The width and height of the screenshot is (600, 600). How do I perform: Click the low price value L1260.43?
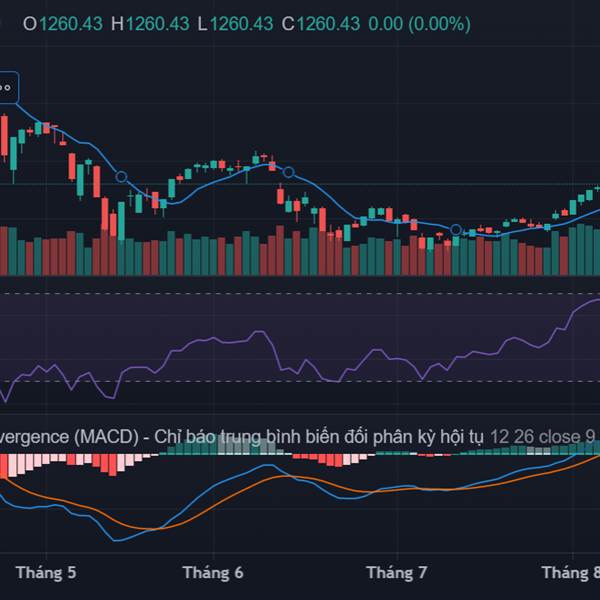click(235, 24)
